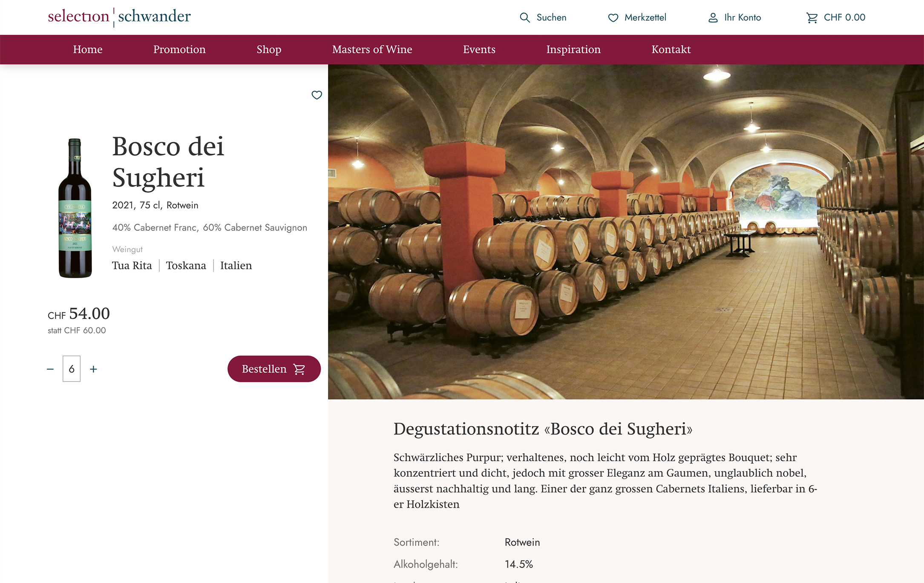The height and width of the screenshot is (583, 924).
Task: Click the wine cellar barrel photo
Action: click(x=626, y=232)
